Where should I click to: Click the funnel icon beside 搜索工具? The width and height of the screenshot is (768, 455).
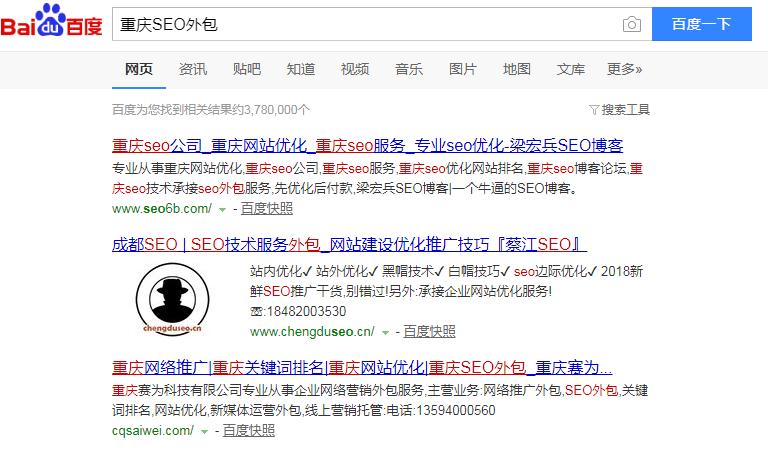[594, 110]
